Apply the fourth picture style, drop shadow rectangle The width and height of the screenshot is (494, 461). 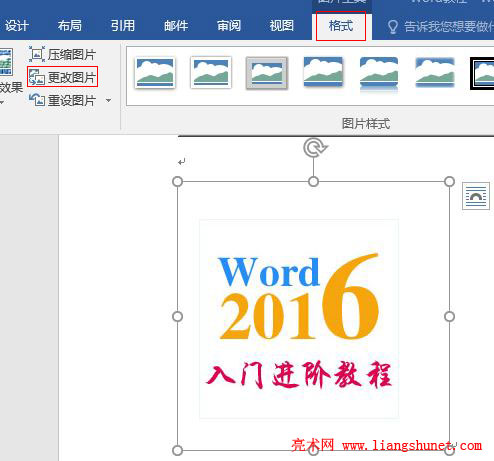pos(323,72)
